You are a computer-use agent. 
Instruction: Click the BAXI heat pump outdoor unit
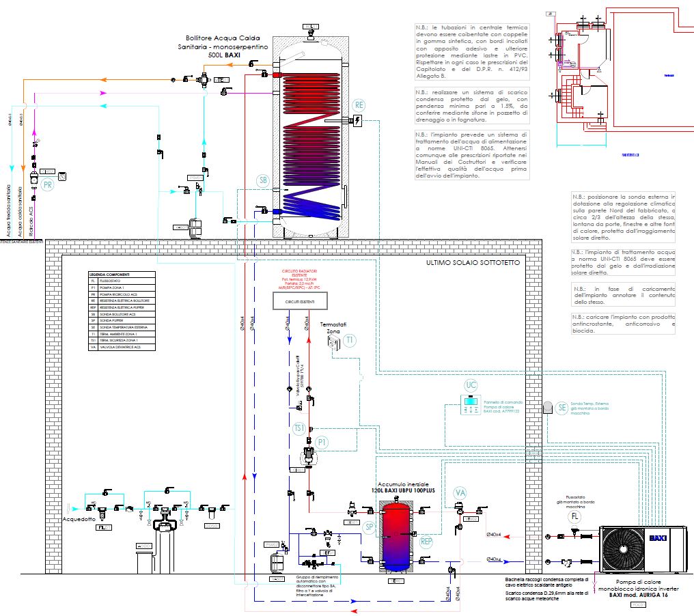point(641,548)
